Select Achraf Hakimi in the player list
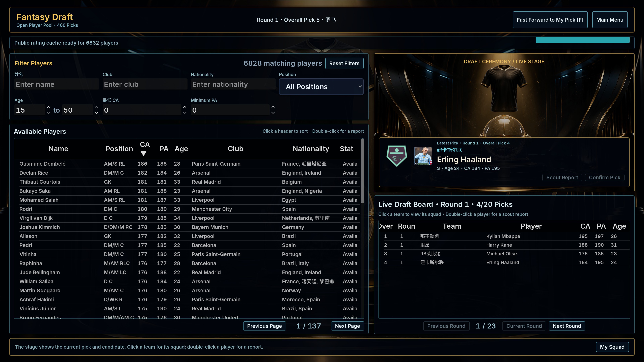Screen dimensions: 644x362 190,299
